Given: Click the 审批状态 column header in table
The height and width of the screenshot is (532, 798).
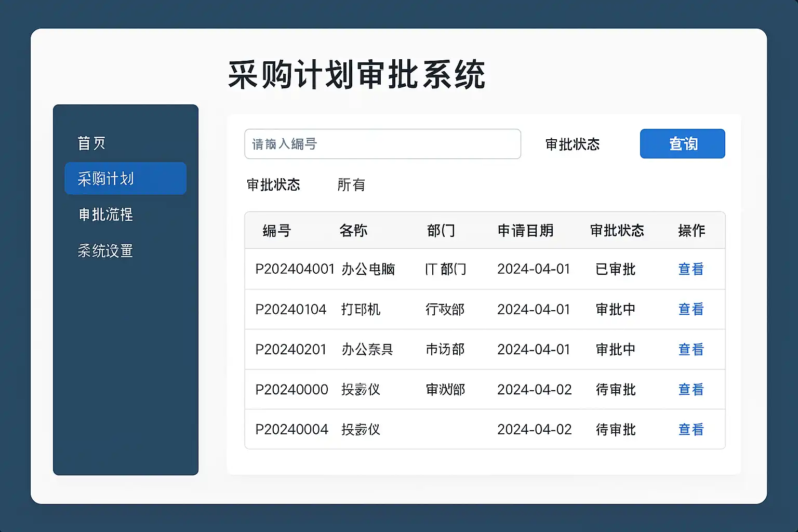Looking at the screenshot, I should tap(617, 230).
